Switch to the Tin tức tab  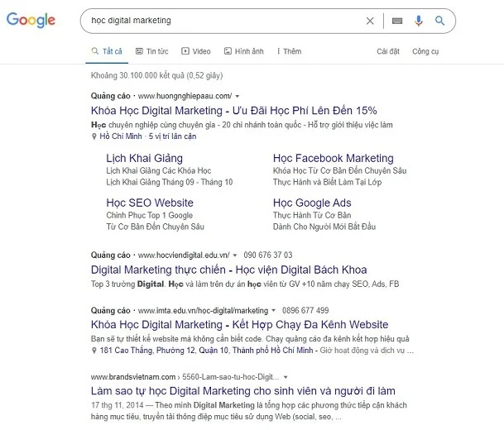pos(151,51)
